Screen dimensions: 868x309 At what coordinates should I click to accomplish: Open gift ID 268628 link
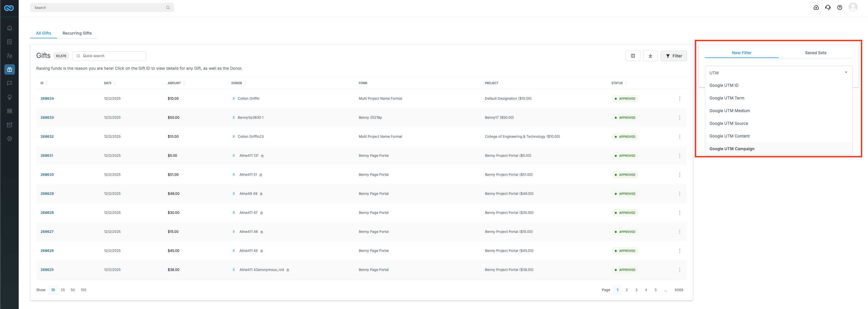pos(47,212)
